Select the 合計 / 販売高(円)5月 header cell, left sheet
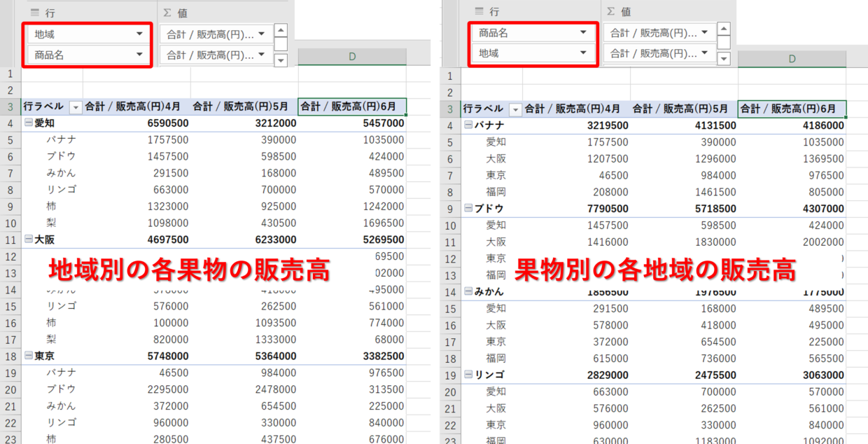 coord(244,107)
